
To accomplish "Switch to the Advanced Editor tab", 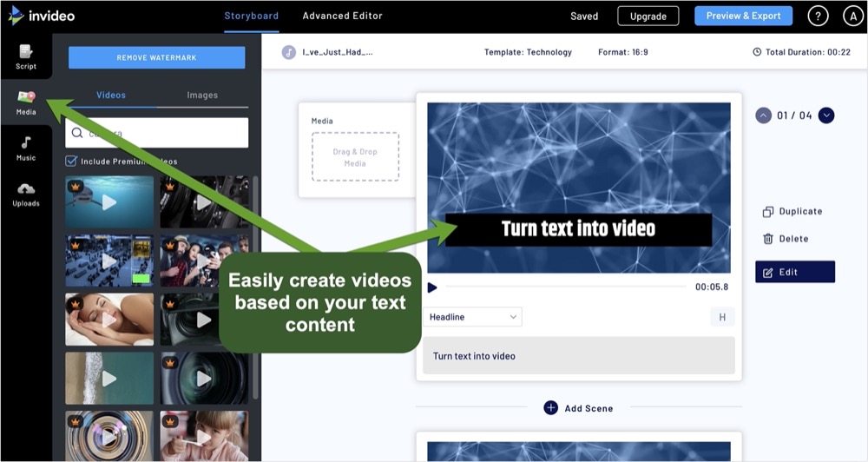I will click(342, 16).
